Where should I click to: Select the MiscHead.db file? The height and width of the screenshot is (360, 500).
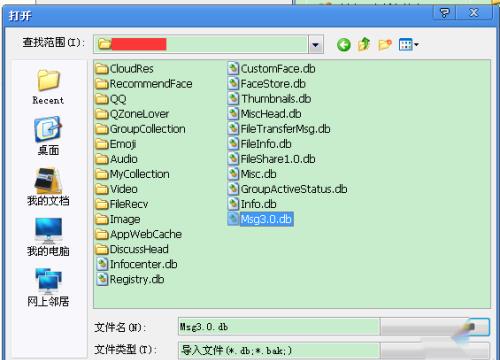click(x=264, y=114)
